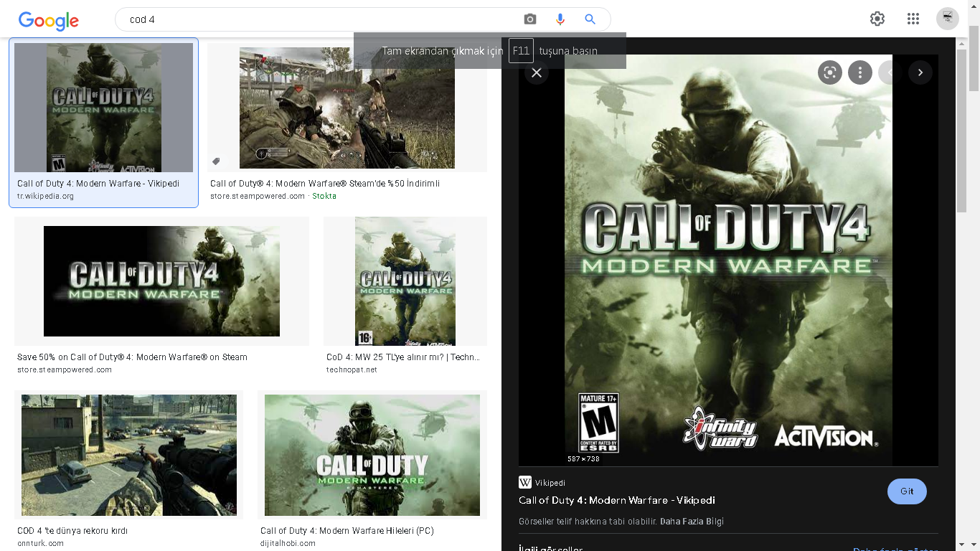The image size is (980, 551).
Task: Open preview title "Call of Duty 4: Modern Warfare - Vikipedi"
Action: [617, 500]
